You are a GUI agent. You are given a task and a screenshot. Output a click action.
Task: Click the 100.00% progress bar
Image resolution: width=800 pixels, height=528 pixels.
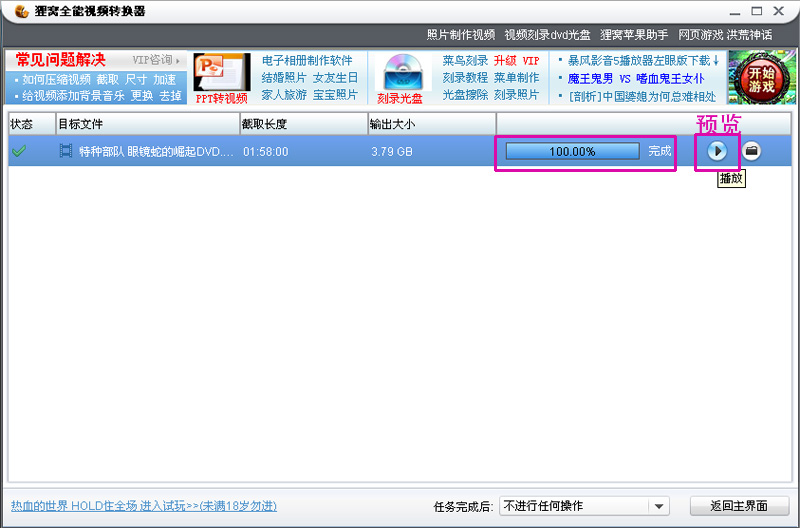pyautogui.click(x=572, y=152)
